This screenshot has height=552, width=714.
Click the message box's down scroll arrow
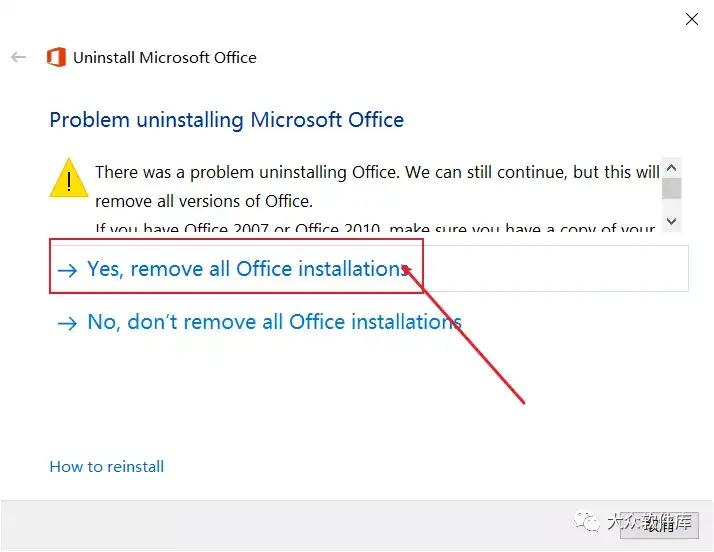(671, 221)
